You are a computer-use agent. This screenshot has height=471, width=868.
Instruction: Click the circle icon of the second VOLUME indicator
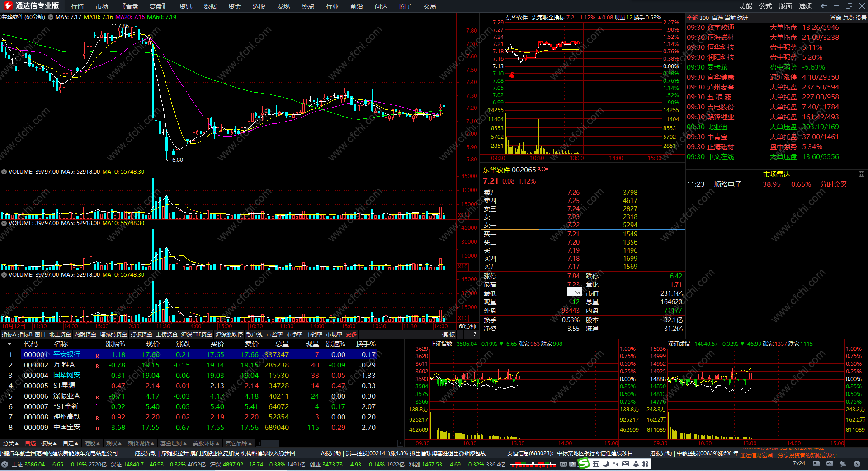[x=4, y=223]
